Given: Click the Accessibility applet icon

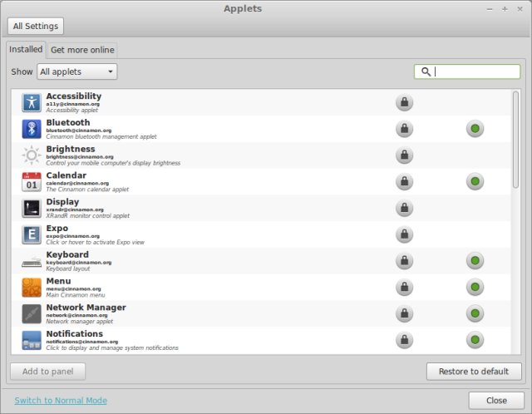Looking at the screenshot, I should point(32,102).
